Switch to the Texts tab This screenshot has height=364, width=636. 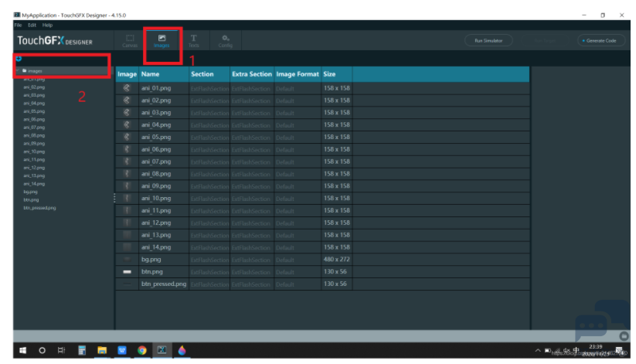click(194, 41)
